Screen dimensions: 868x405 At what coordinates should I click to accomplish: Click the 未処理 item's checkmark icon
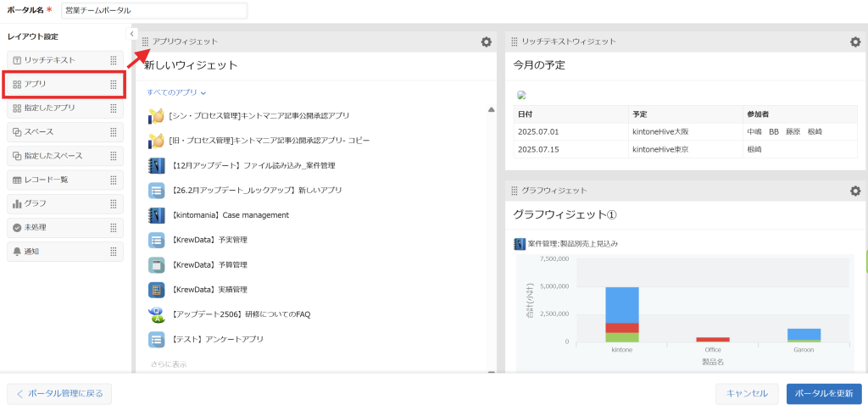[x=17, y=228]
